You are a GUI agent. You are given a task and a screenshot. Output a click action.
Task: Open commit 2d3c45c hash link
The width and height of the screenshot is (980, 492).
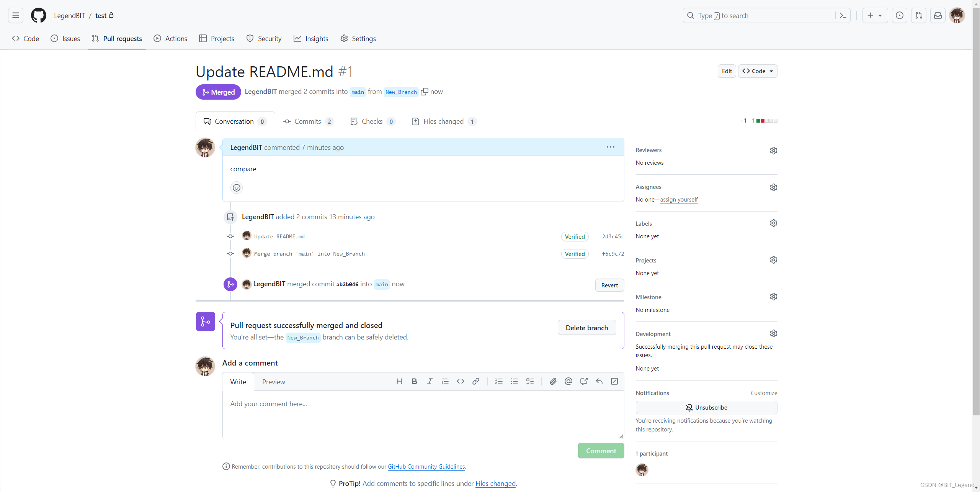coord(613,236)
